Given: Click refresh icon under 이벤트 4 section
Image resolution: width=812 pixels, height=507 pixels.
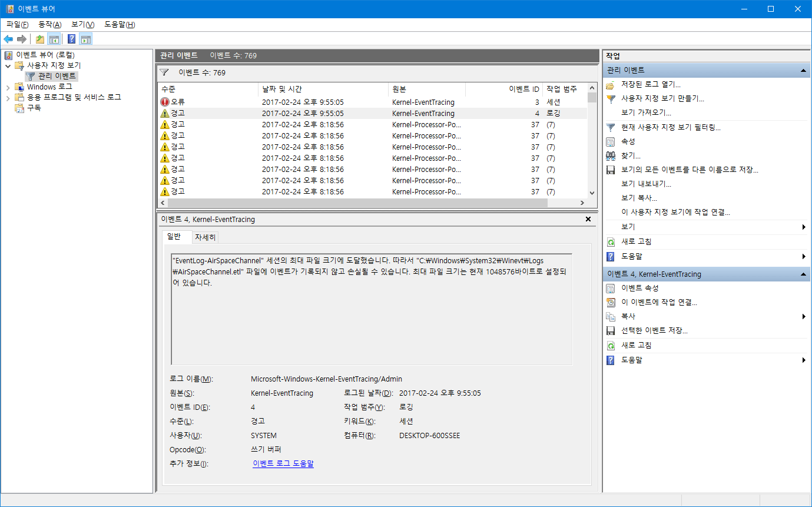Looking at the screenshot, I should tap(611, 346).
